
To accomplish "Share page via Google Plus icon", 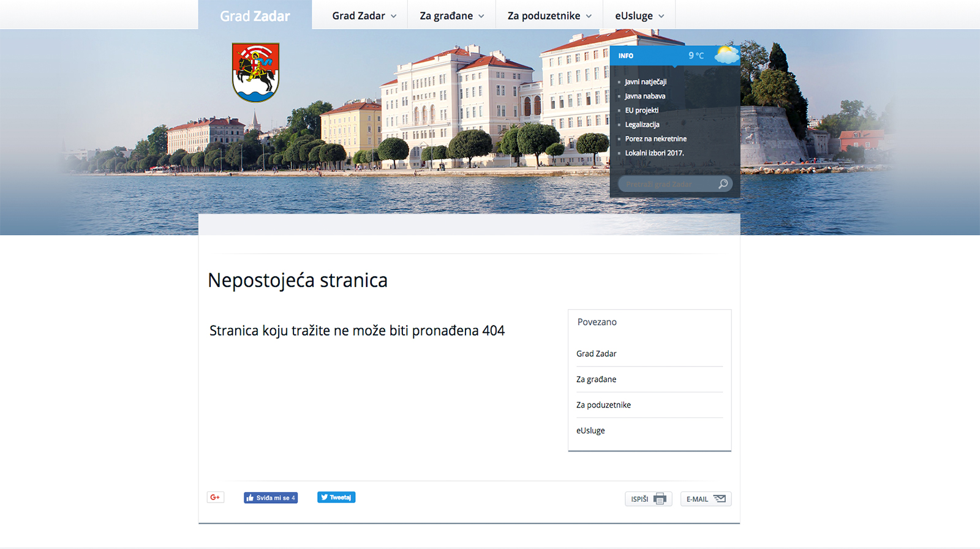I will pos(215,498).
